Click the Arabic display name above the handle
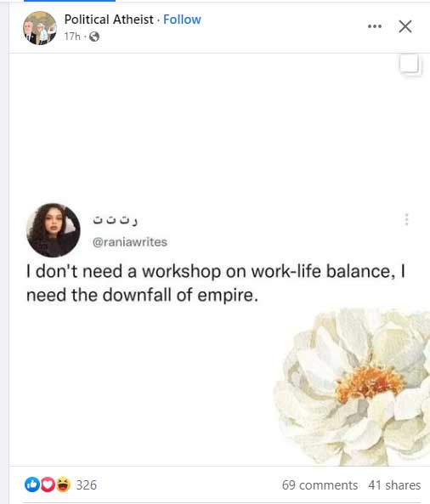Viewport: 430px width, 504px height. coord(115,220)
